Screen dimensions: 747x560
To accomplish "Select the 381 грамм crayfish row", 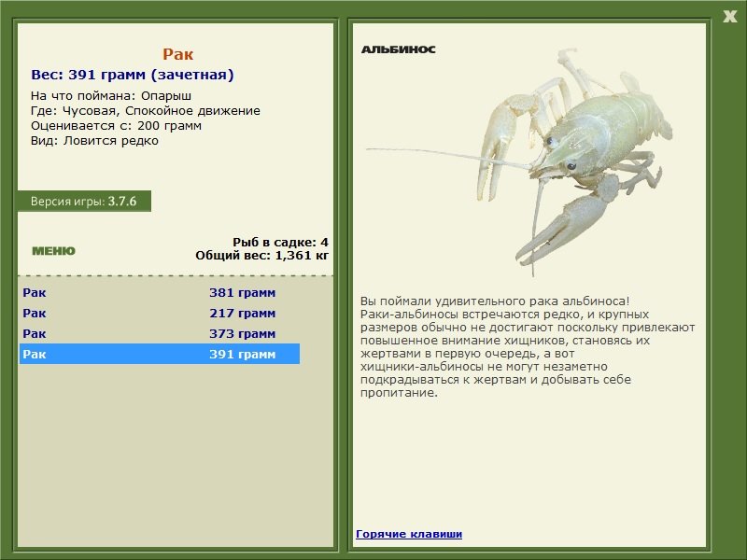I will pos(159,292).
